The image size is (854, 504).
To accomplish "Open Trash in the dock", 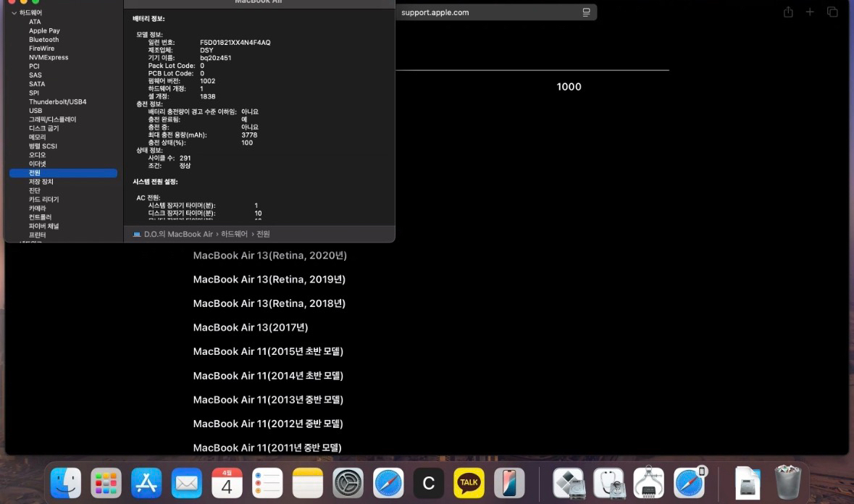I will click(x=788, y=483).
